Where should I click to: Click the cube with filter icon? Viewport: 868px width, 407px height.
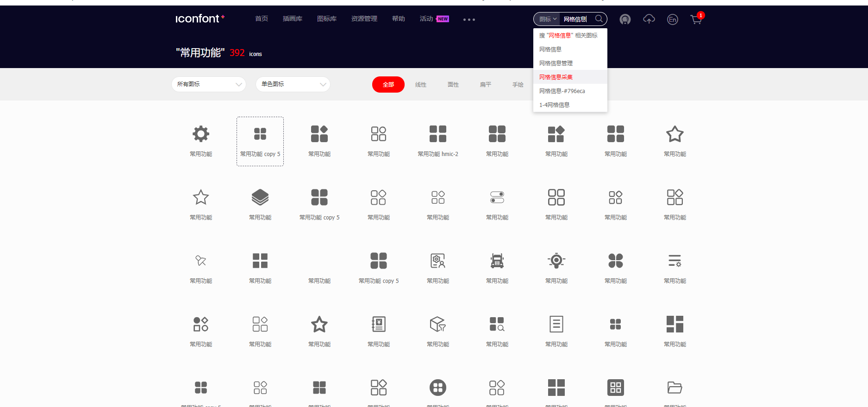[x=438, y=324]
